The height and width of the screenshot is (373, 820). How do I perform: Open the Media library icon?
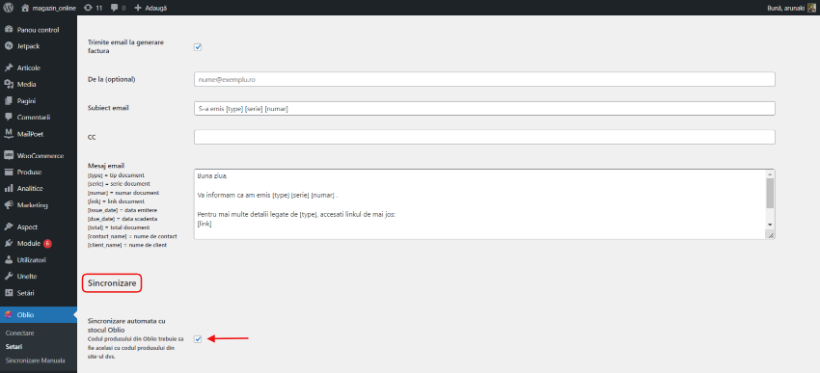click(8, 84)
